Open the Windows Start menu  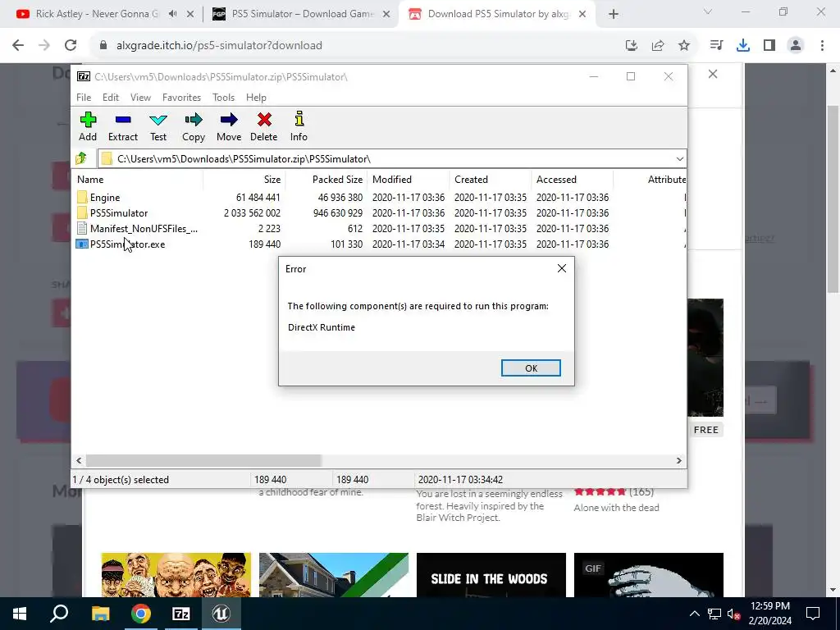20,614
